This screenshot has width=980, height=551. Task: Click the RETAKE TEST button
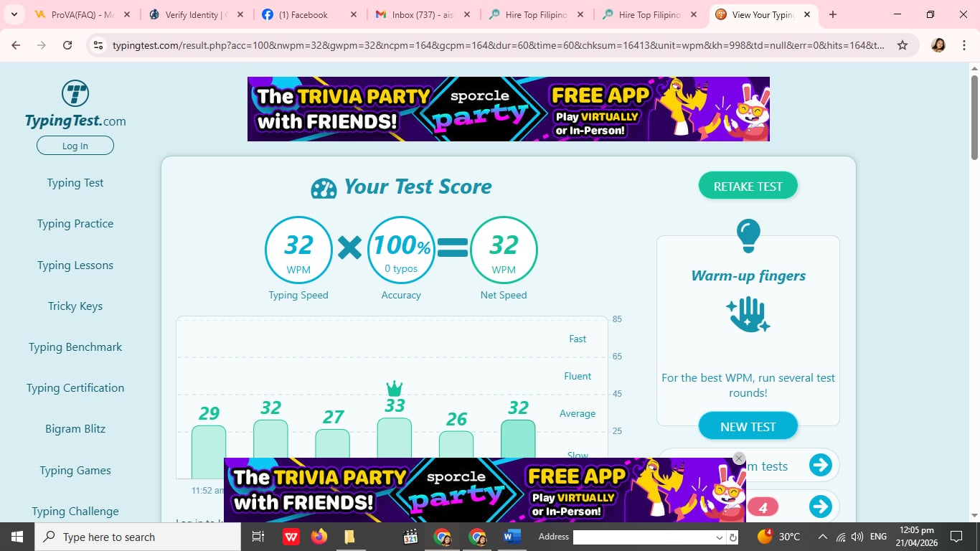click(x=748, y=186)
